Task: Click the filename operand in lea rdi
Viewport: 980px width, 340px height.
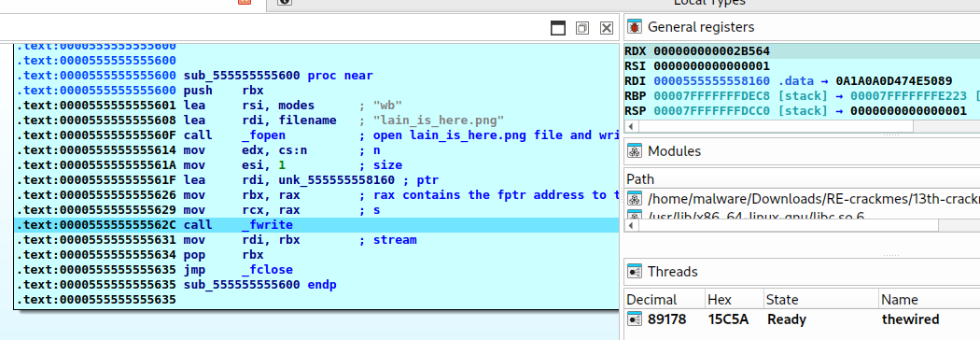Action: click(x=307, y=120)
